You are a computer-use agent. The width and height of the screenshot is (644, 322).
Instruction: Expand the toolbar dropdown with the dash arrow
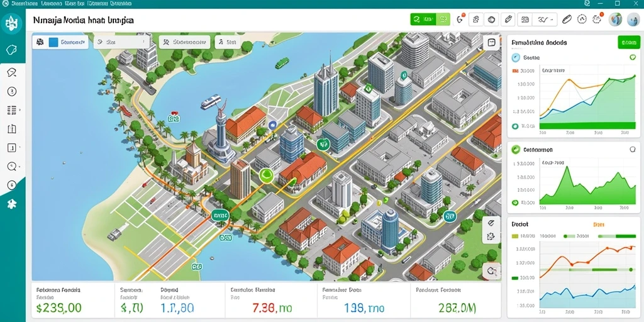pos(545,19)
